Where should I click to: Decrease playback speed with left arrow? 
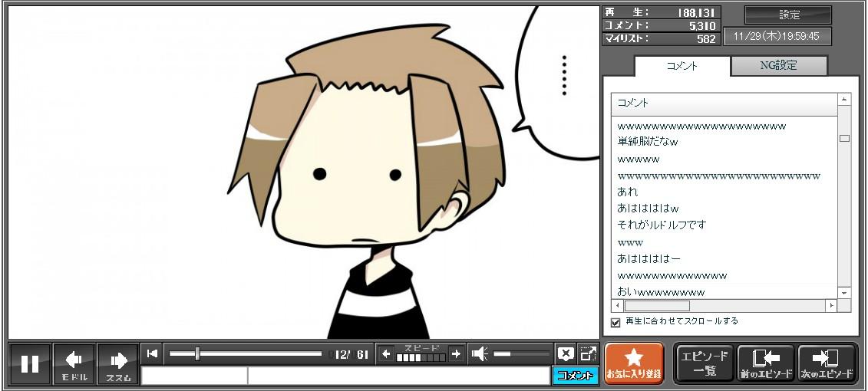coord(386,353)
